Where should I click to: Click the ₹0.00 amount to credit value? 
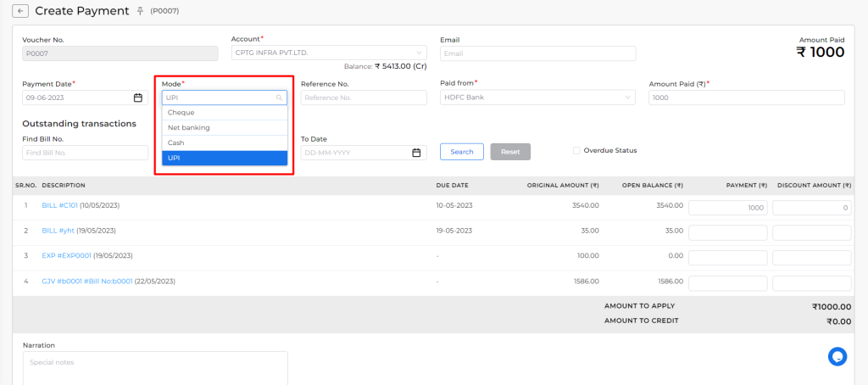point(838,321)
